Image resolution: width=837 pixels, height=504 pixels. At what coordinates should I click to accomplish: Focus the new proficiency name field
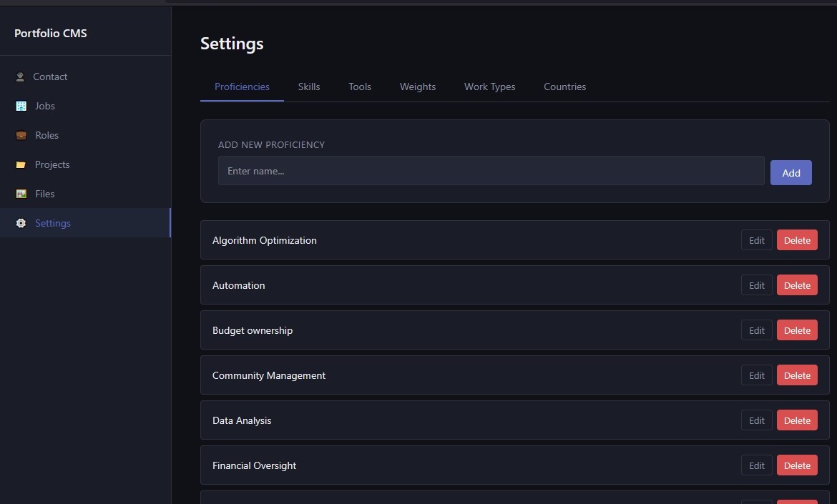[x=491, y=171]
